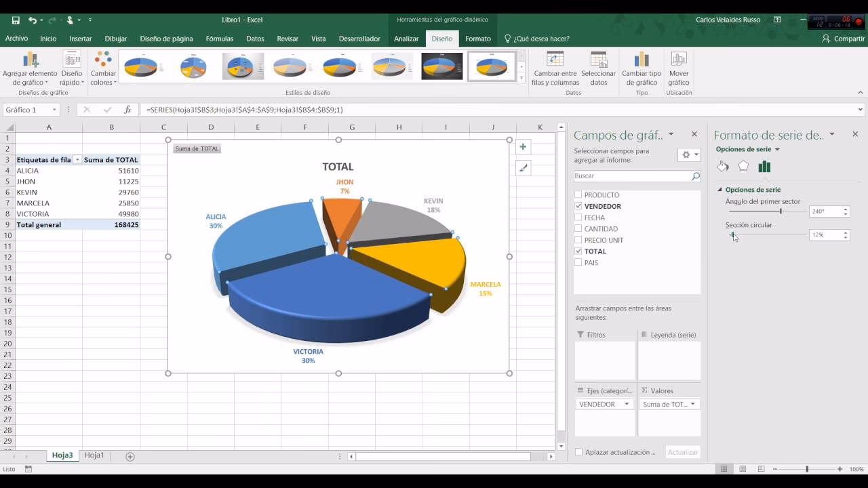Check the PAIS field checkbox
Screen dimensions: 868x488
[x=577, y=262]
